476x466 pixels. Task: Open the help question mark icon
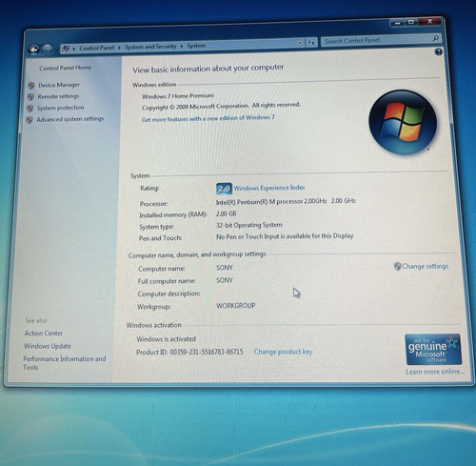[438, 51]
